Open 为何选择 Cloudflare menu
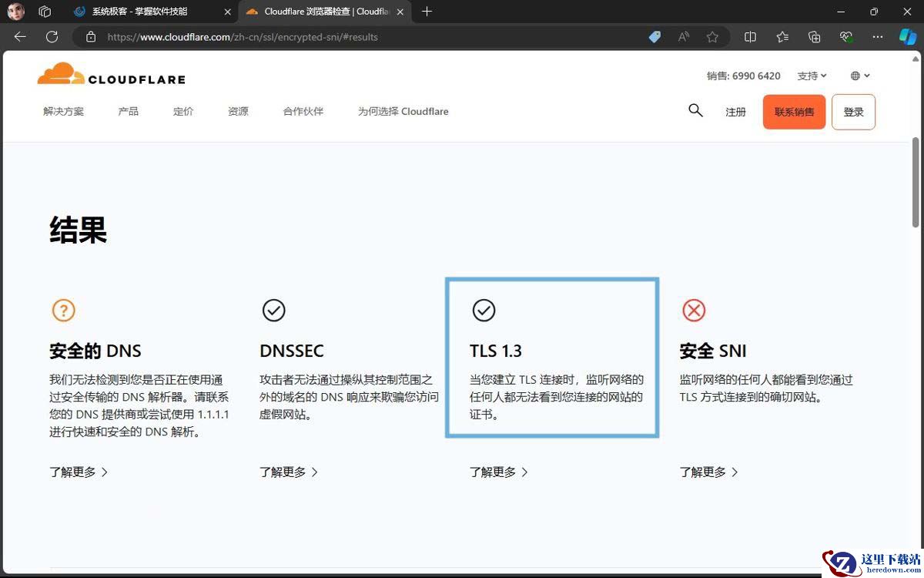The width and height of the screenshot is (924, 578). click(403, 111)
